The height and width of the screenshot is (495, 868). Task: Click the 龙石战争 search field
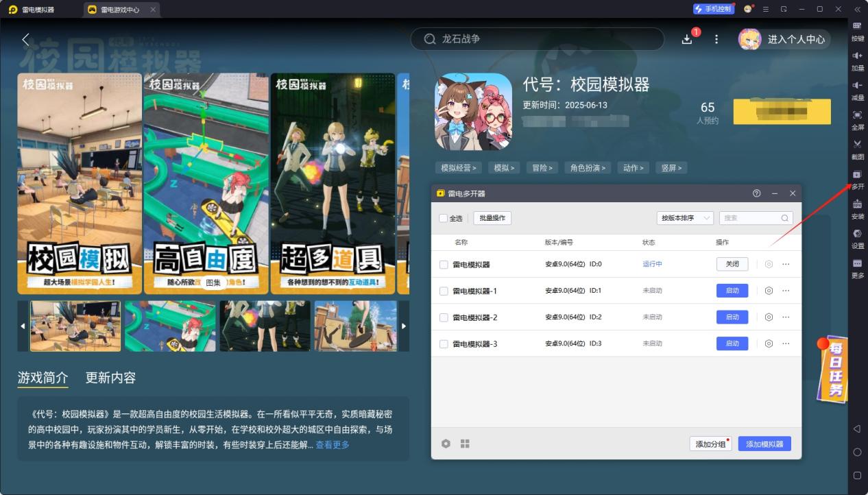tap(537, 39)
